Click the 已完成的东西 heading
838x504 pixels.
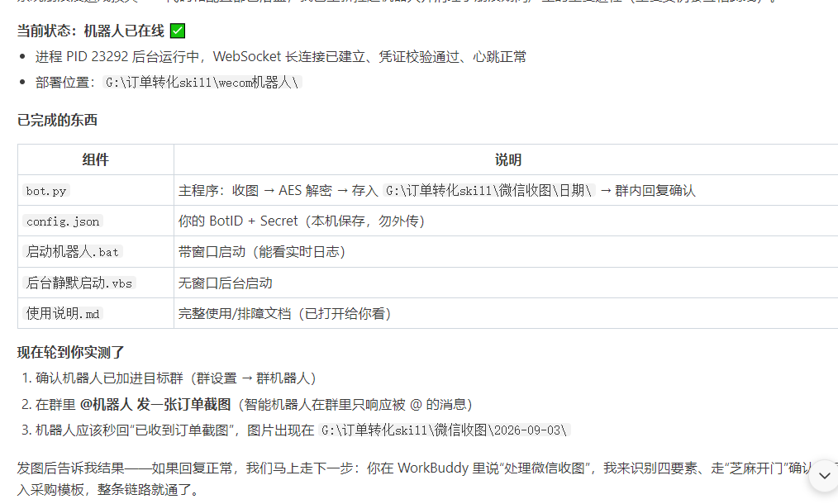click(57, 121)
